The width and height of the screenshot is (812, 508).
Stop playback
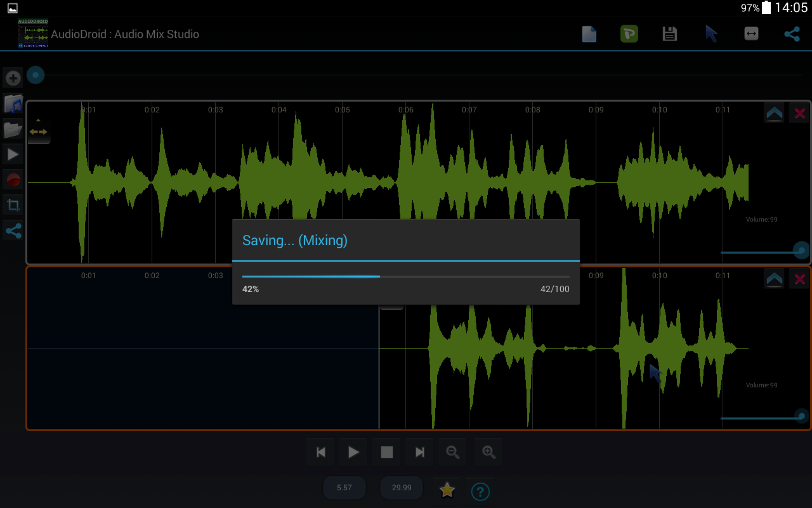tap(387, 452)
